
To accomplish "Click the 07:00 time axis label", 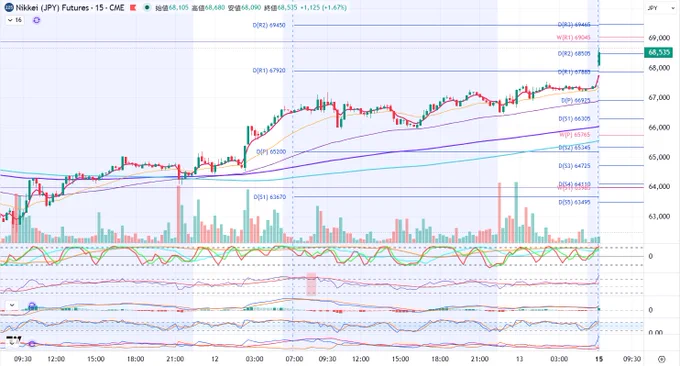I will click(294, 359).
